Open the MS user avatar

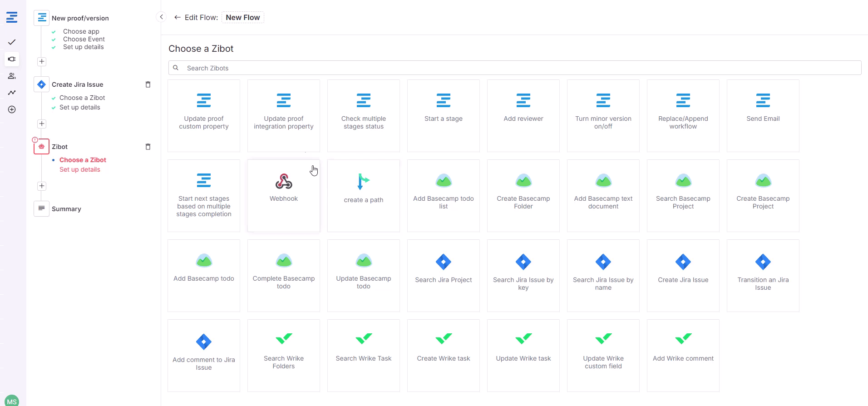click(x=12, y=401)
